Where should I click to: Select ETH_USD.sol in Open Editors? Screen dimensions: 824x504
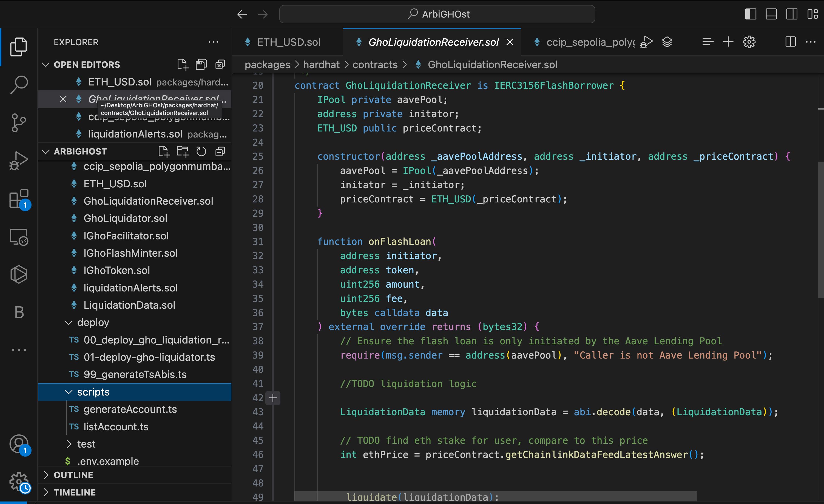(134, 82)
